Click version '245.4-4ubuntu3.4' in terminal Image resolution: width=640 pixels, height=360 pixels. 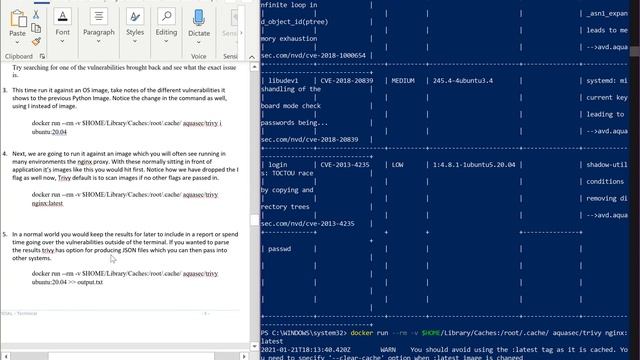coord(463,81)
